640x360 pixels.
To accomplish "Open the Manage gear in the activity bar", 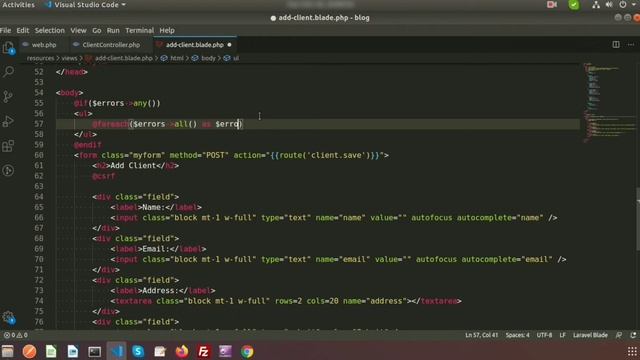I will coord(9,317).
